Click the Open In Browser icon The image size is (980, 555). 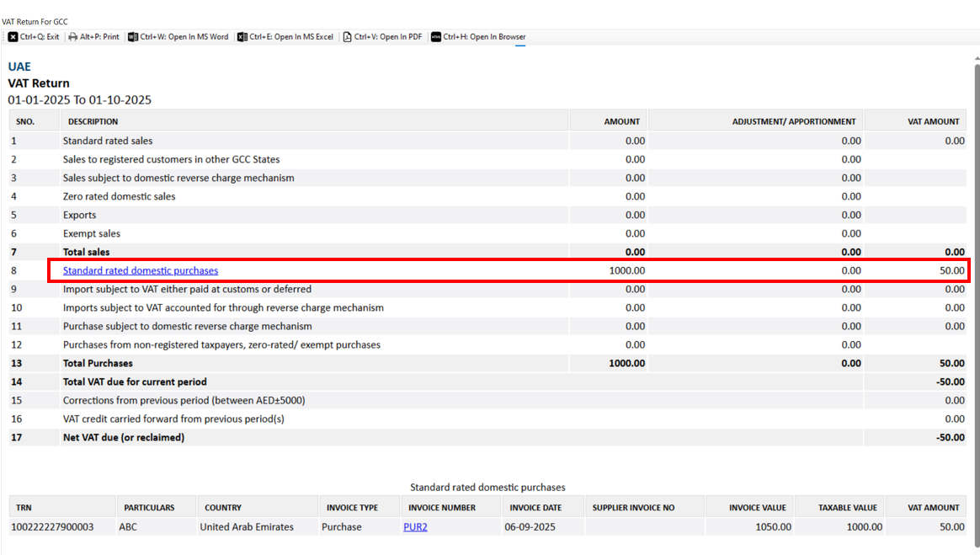(x=435, y=37)
